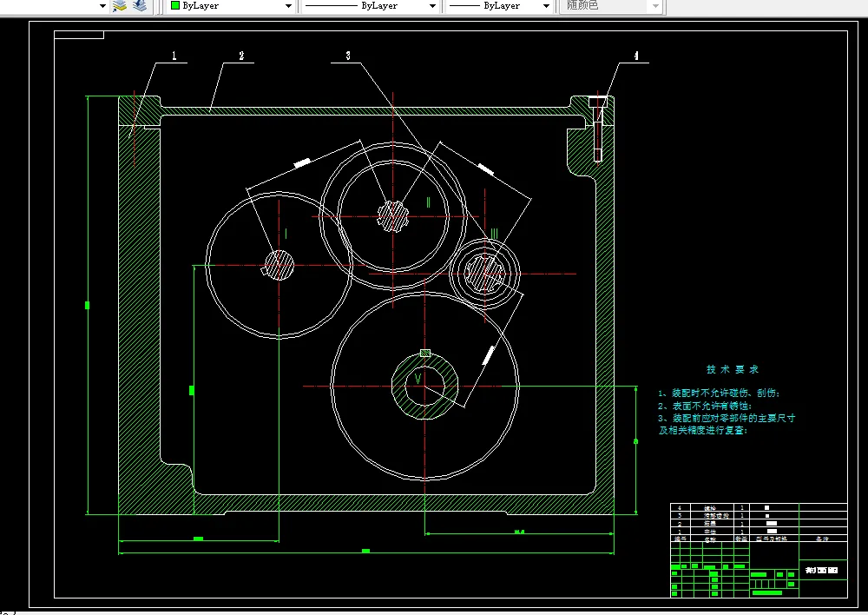Select note line 及相关精度进行复查

tap(702, 430)
